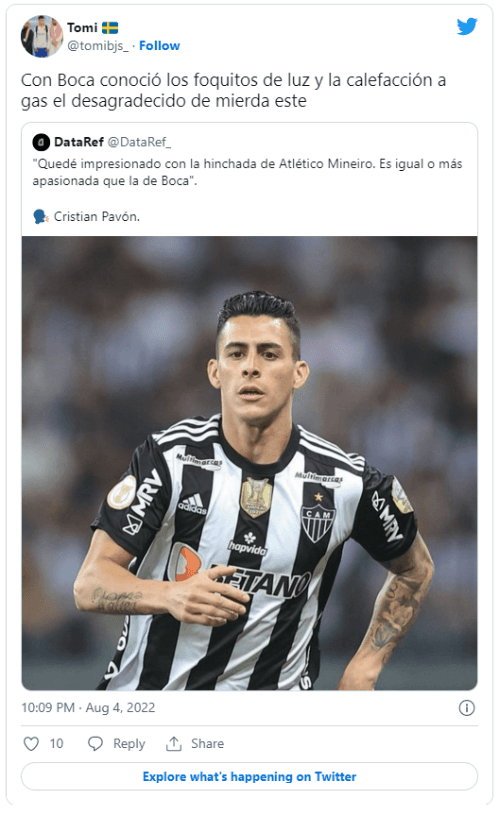
Task: Click the Reply label
Action: tap(129, 744)
